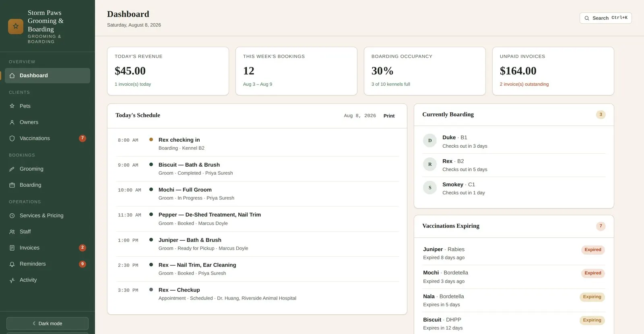Click the Grooming brush icon
Viewport: 644px width, 334px height.
point(12,169)
